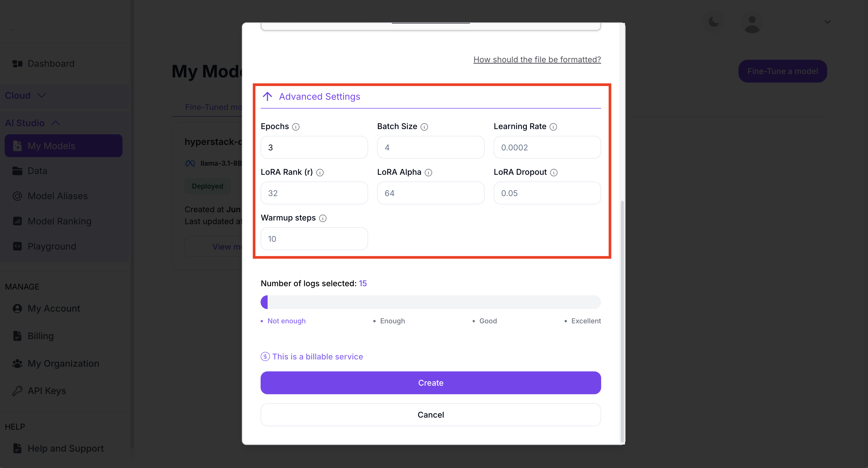Click the Learning Rate info icon
The height and width of the screenshot is (468, 868).
tap(553, 127)
